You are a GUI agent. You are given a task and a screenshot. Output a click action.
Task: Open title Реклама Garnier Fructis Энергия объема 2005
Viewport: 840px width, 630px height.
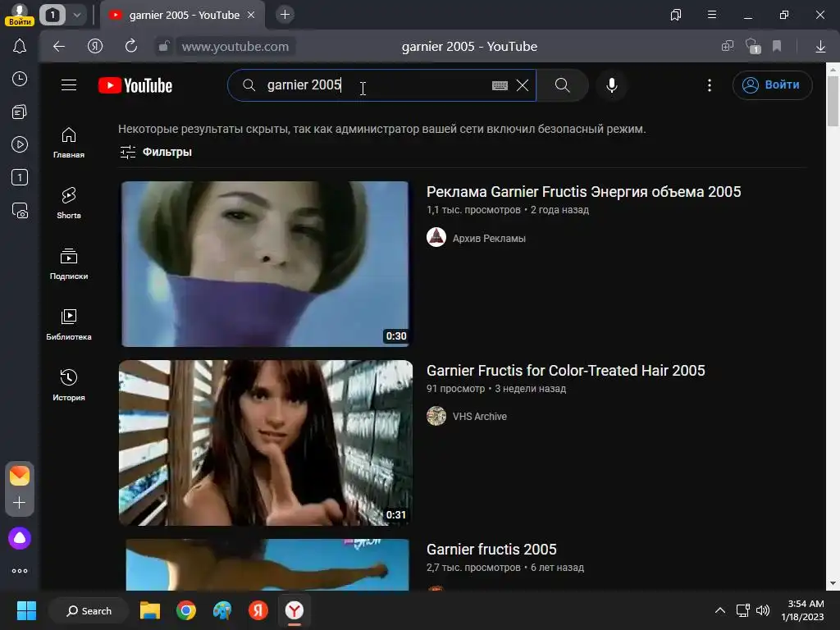pos(583,192)
